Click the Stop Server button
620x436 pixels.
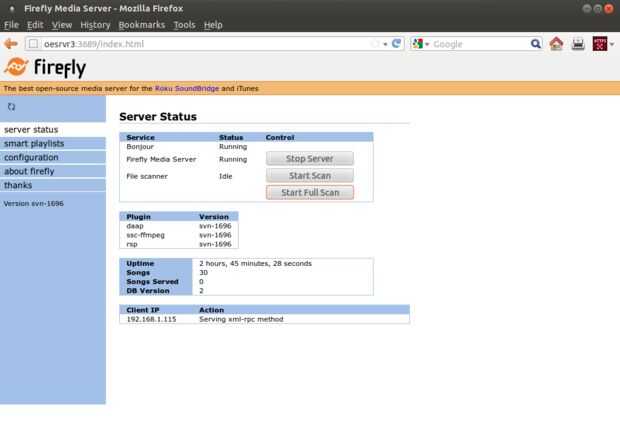pyautogui.click(x=310, y=159)
